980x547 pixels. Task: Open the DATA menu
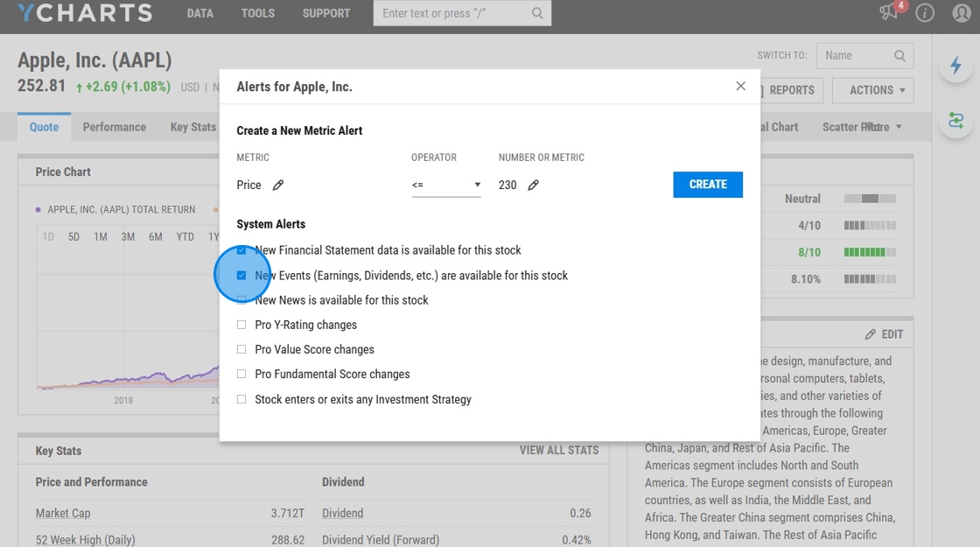tap(200, 13)
